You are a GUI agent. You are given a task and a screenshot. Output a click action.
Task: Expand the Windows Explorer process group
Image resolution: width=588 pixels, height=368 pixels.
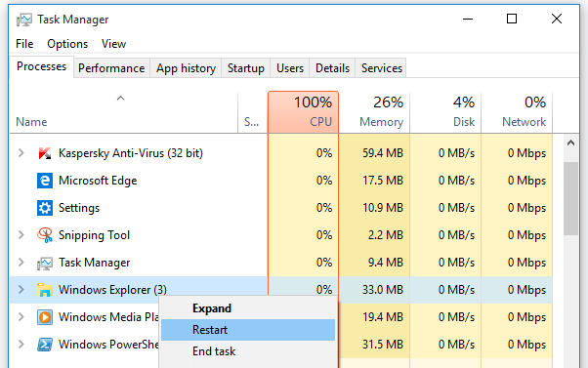[x=21, y=290]
